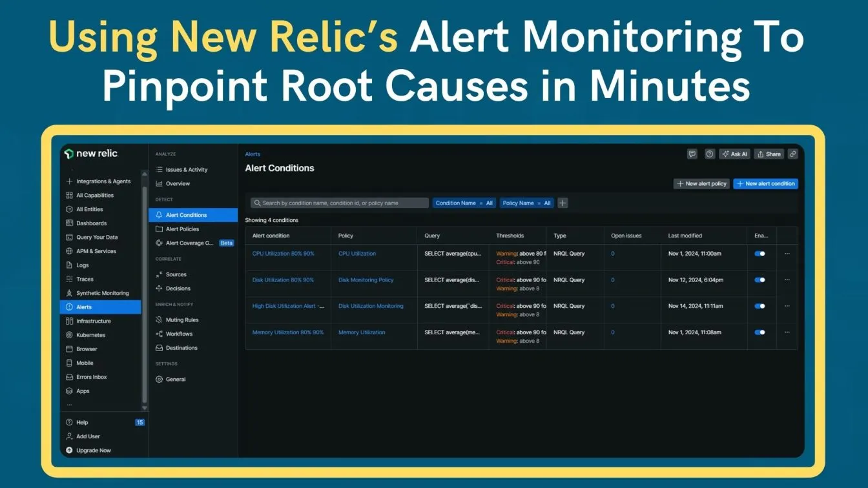Screen dimensions: 868x488
Task: Click Add User
Action: 83,436
